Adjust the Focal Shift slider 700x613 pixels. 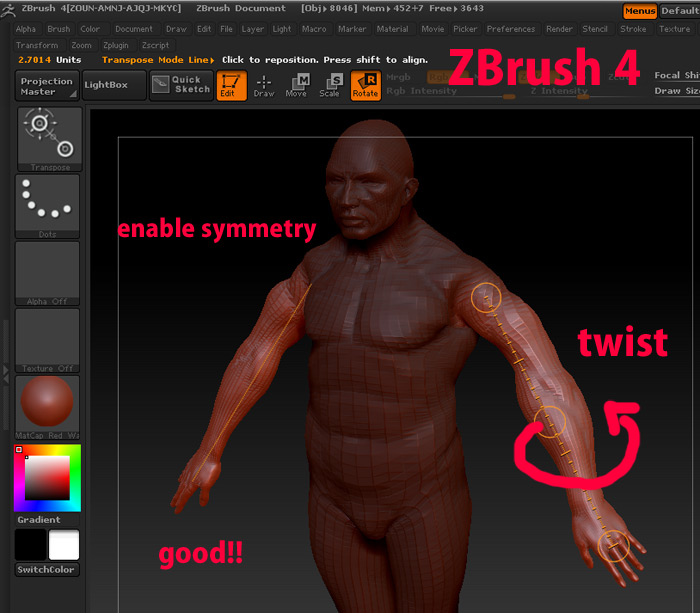[677, 75]
